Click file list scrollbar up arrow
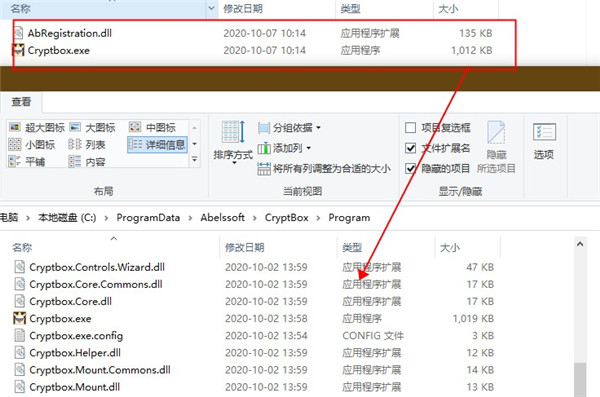The image size is (600, 397). [x=580, y=244]
